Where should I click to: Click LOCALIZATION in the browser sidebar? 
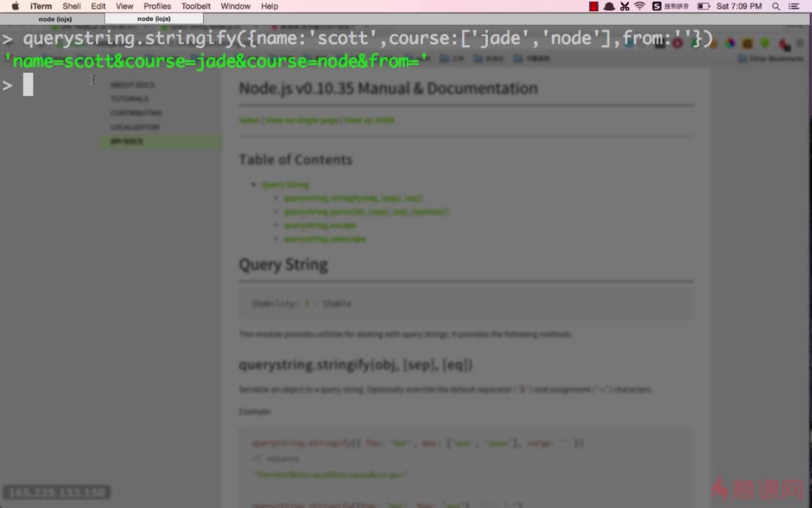coord(134,127)
